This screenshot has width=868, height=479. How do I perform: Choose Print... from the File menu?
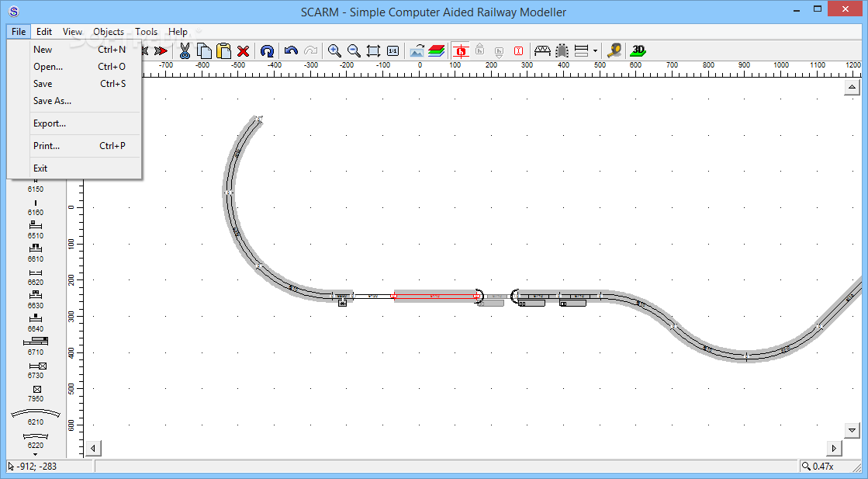(x=80, y=146)
